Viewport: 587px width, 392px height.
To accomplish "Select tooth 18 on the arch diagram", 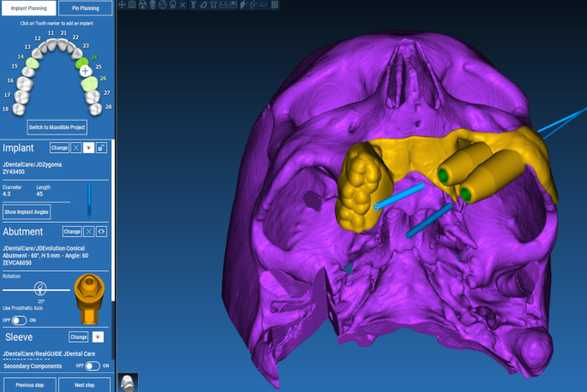I will pos(19,110).
